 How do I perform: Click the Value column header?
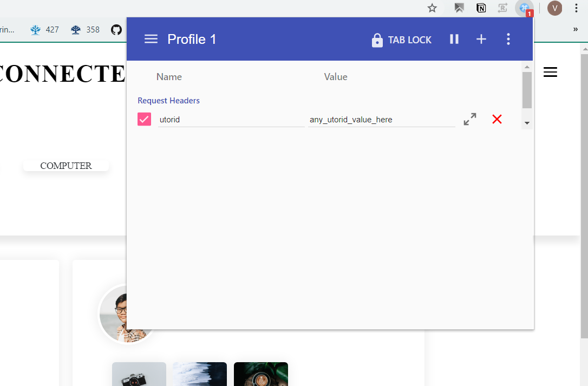(x=336, y=77)
